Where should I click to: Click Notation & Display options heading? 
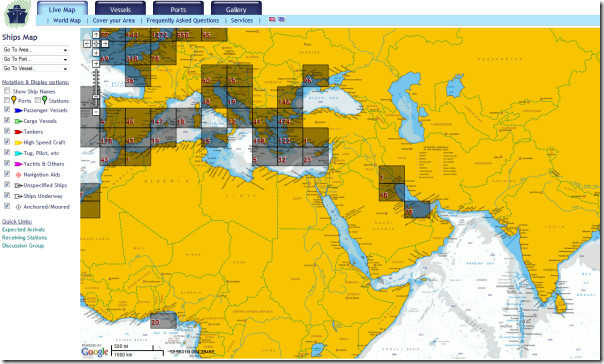35,82
